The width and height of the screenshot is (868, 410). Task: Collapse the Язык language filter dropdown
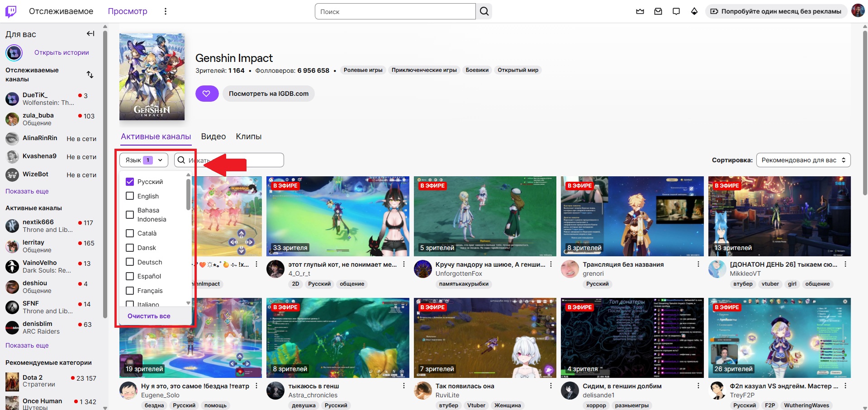pos(144,160)
